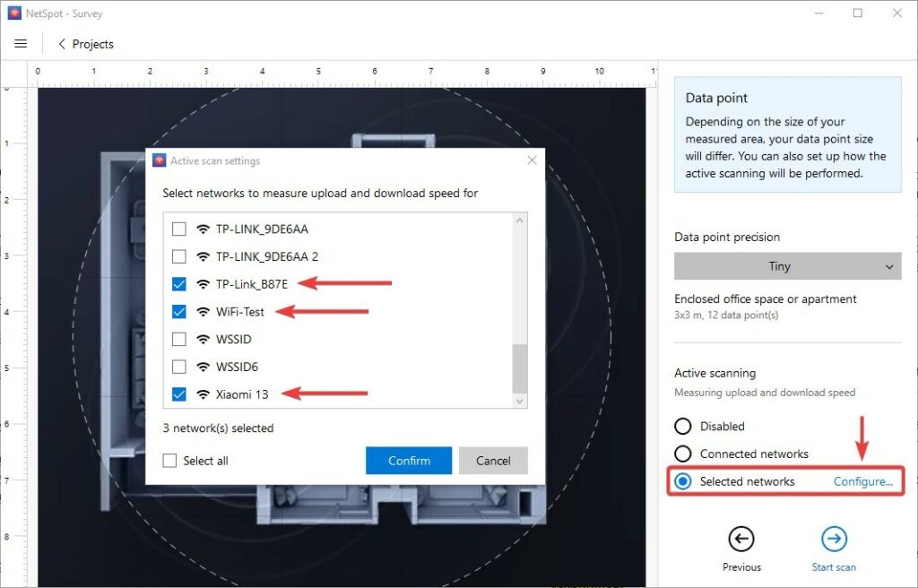Image resolution: width=918 pixels, height=588 pixels.
Task: Select the Disabled active scanning option
Action: point(683,426)
